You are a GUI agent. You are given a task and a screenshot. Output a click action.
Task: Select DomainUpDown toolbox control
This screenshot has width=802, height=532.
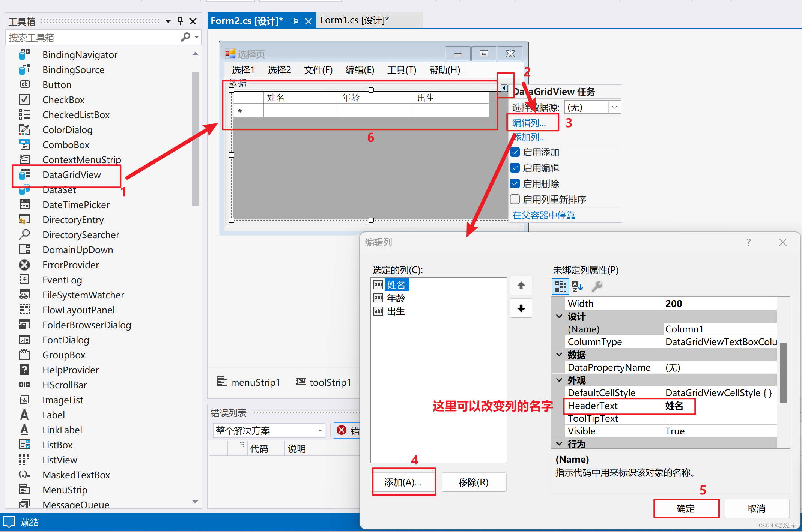(x=77, y=250)
